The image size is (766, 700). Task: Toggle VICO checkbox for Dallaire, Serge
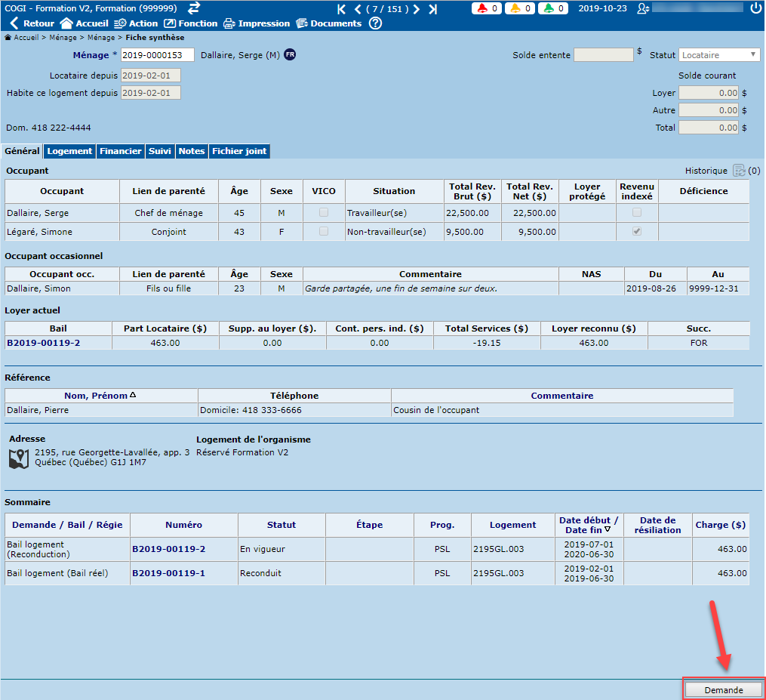tap(324, 213)
